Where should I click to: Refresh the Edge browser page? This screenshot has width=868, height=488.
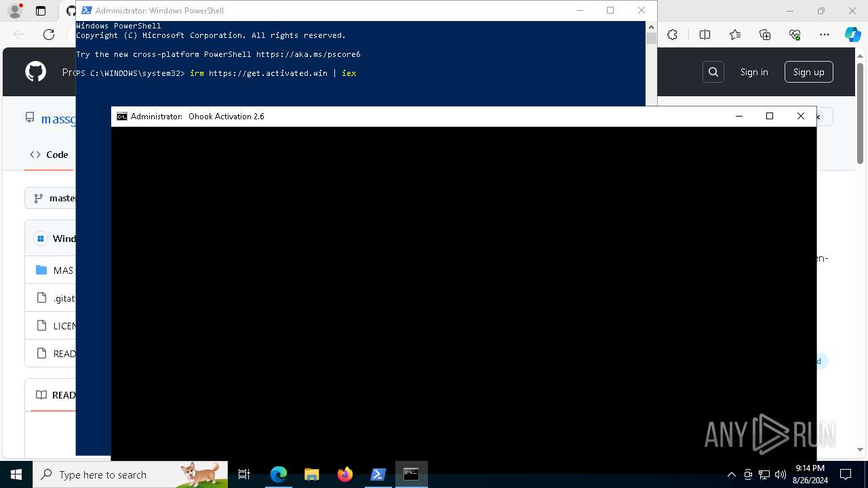click(x=49, y=35)
